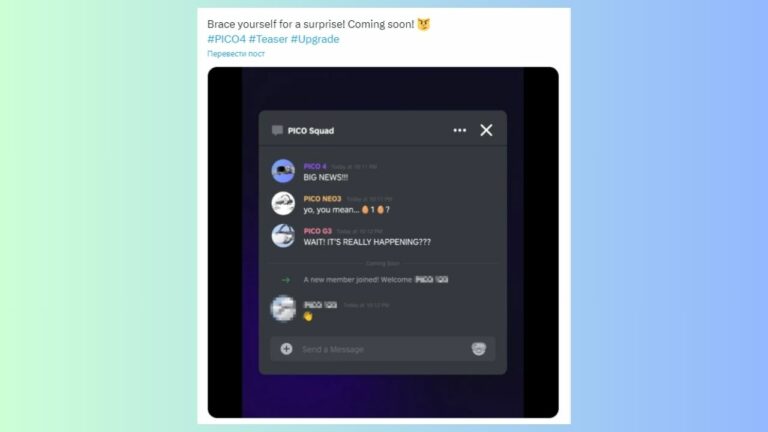Click the plus attachment icon in message box
The image size is (768, 432).
287,349
